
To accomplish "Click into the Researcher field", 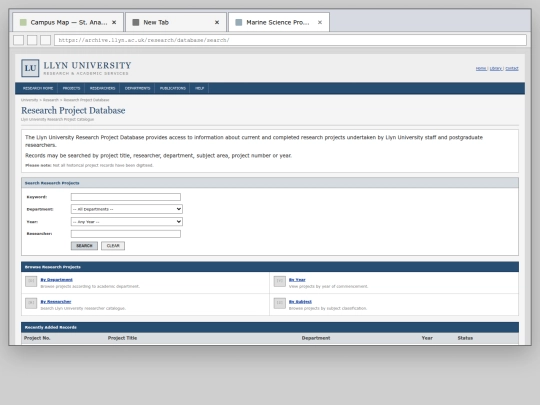I will 126,234.
